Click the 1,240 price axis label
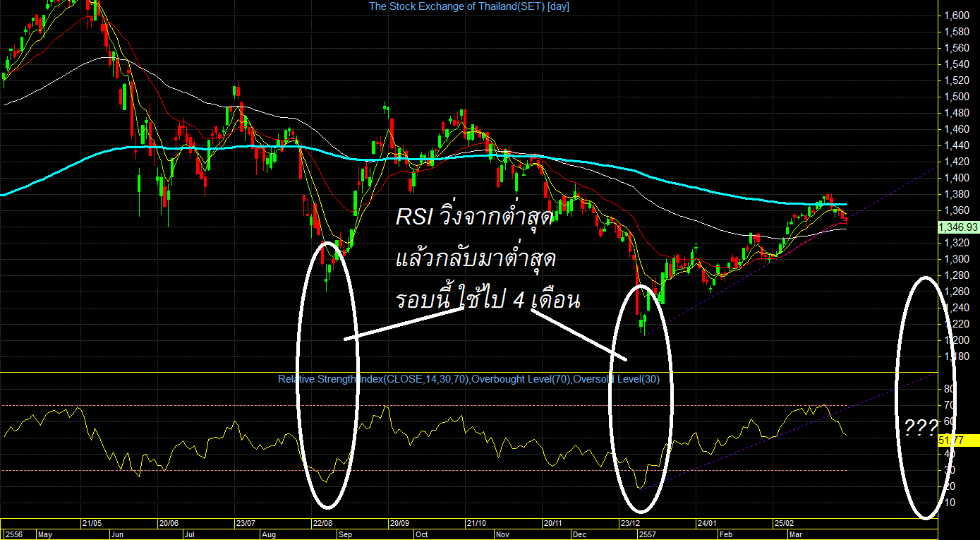The height and width of the screenshot is (540, 980). pyautogui.click(x=955, y=308)
